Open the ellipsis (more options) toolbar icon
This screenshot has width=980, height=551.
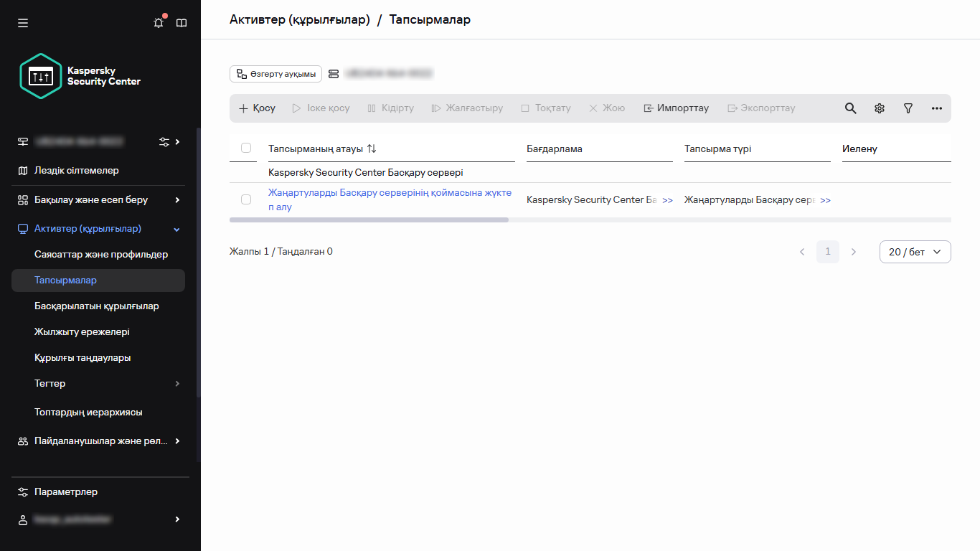point(936,108)
